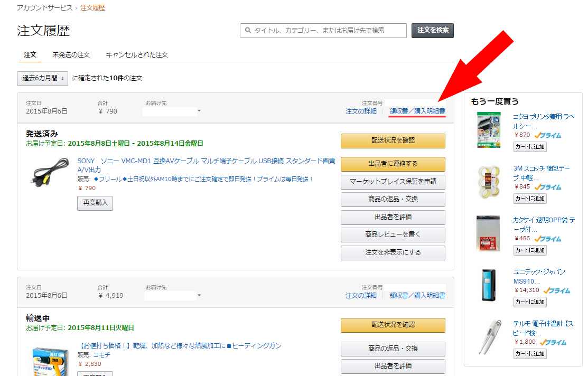This screenshot has height=376, width=588.
Task: Open the テルモ 電子体温計 link
Action: [x=543, y=328]
